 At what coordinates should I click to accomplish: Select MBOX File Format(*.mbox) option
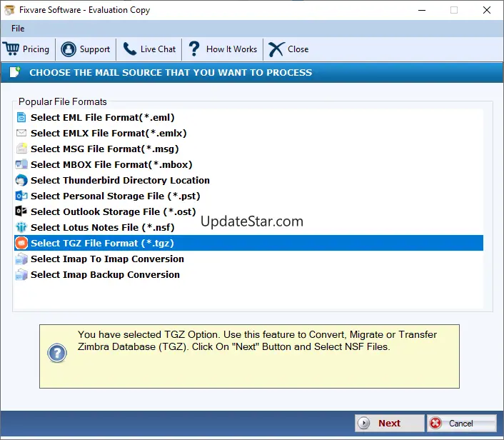(111, 165)
